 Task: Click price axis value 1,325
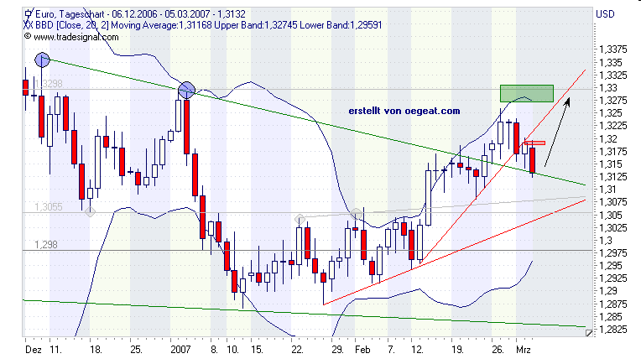pyautogui.click(x=610, y=113)
